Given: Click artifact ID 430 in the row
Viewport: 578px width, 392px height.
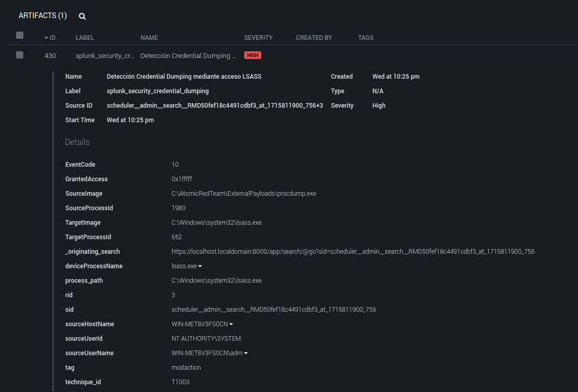Looking at the screenshot, I should click(50, 55).
